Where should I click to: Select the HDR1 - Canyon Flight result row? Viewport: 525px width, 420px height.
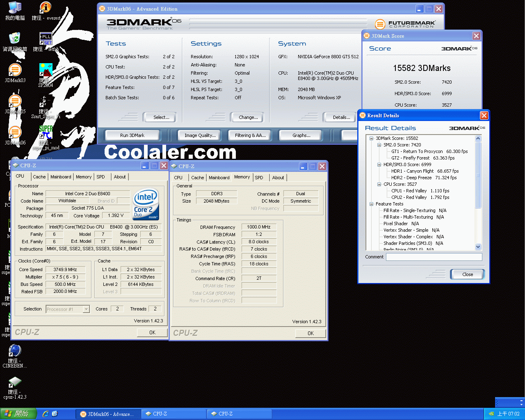point(425,171)
